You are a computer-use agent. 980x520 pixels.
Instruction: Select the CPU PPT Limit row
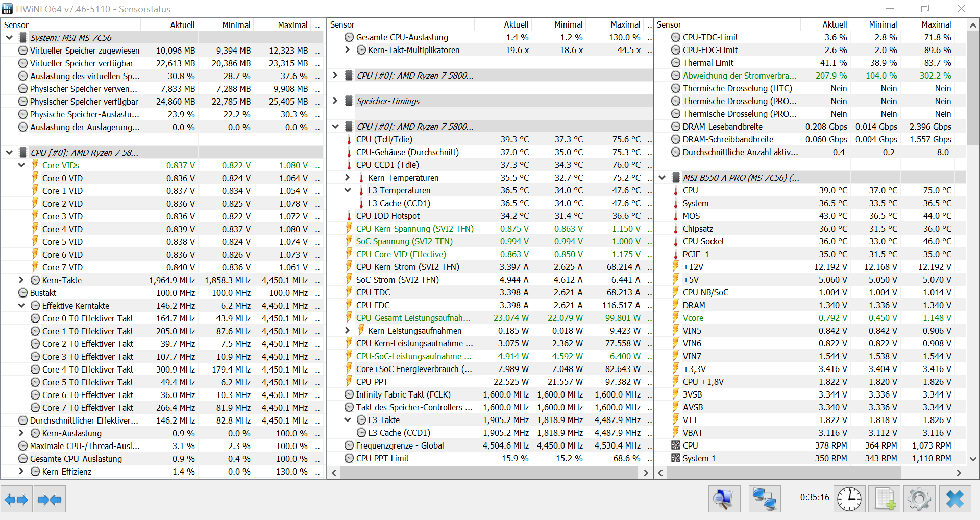[x=491, y=458]
